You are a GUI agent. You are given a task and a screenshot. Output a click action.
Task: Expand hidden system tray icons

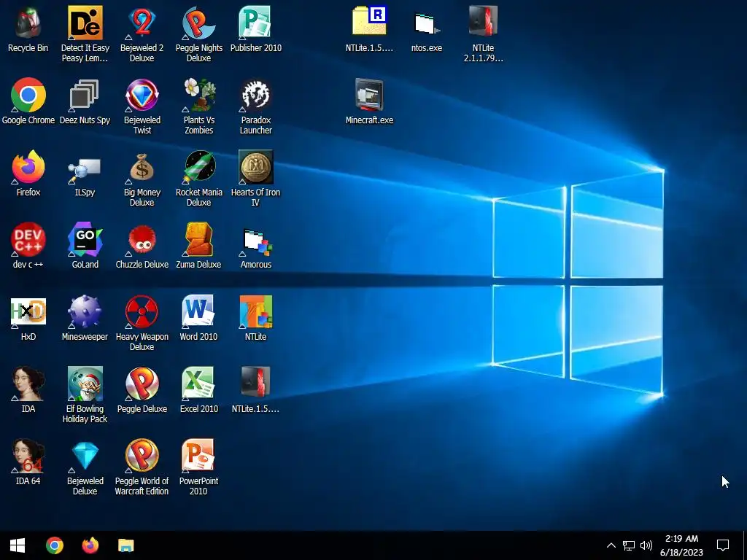[x=611, y=545]
